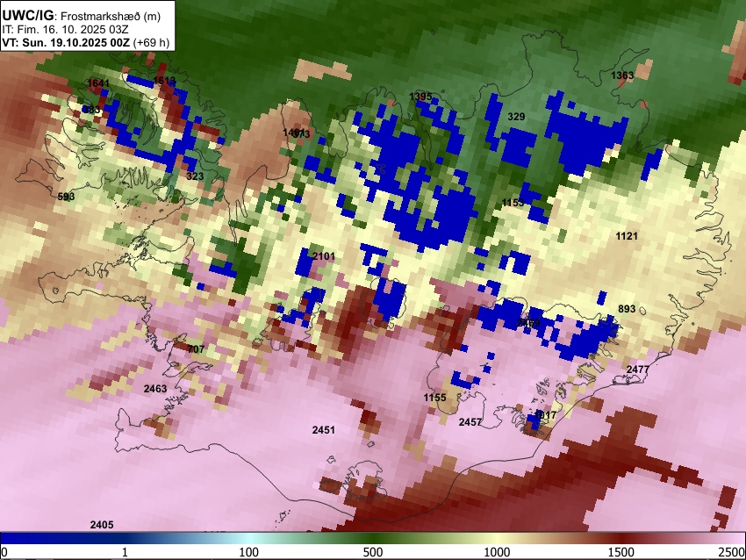Click the title text "Frostmarkshæð (m)"
The height and width of the screenshot is (560, 746).
(111, 16)
